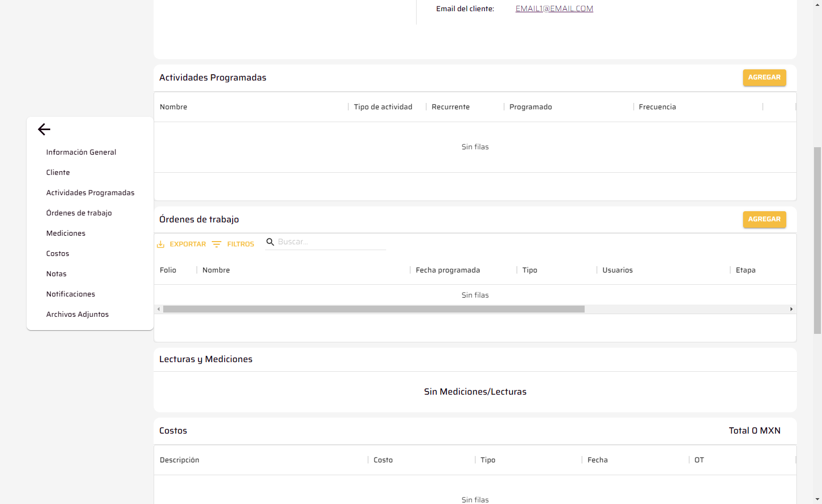This screenshot has width=822, height=504.
Task: Click the Descripción column header in Costos
Action: (x=179, y=460)
